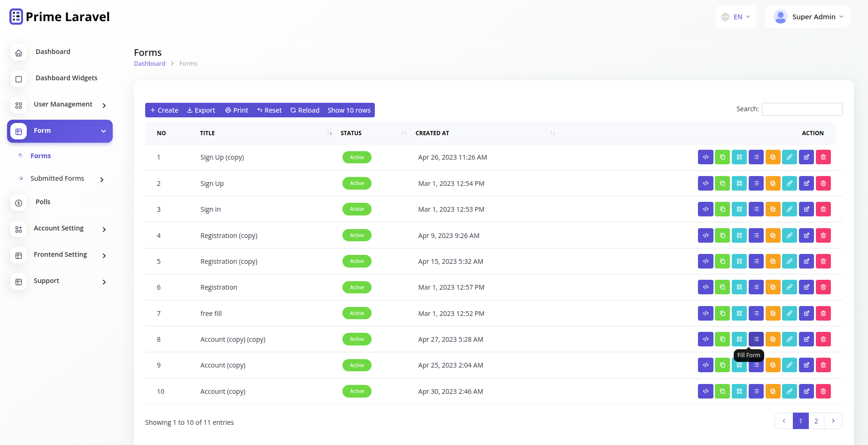Open the EN language dropdown
The image size is (868, 445).
pos(736,17)
